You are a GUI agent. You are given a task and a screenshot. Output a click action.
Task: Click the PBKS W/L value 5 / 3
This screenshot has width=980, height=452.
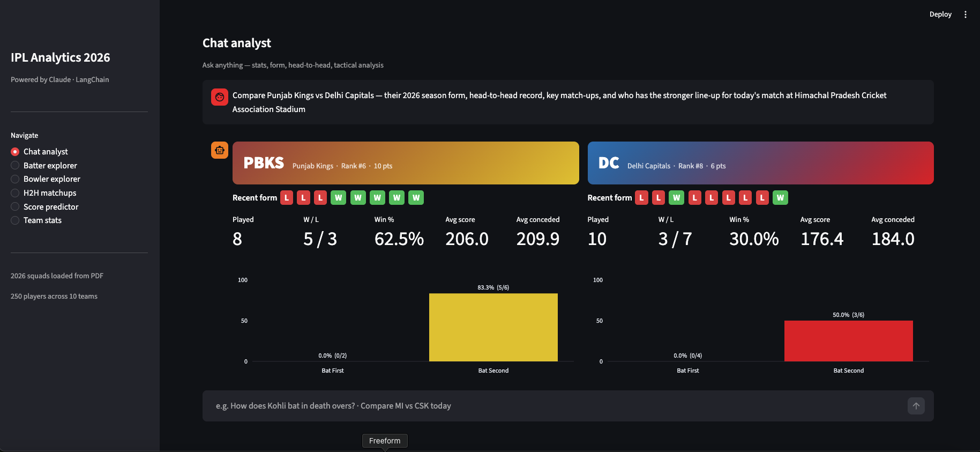[320, 239]
